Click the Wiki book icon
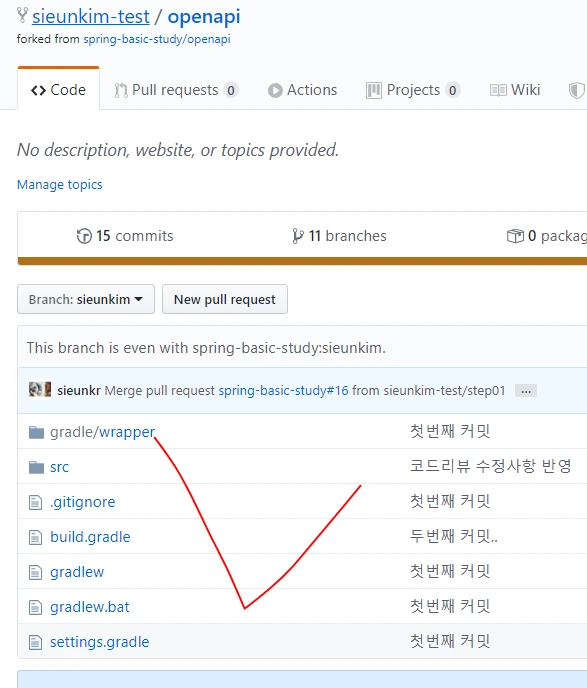Viewport: 587px width, 688px height. point(498,90)
